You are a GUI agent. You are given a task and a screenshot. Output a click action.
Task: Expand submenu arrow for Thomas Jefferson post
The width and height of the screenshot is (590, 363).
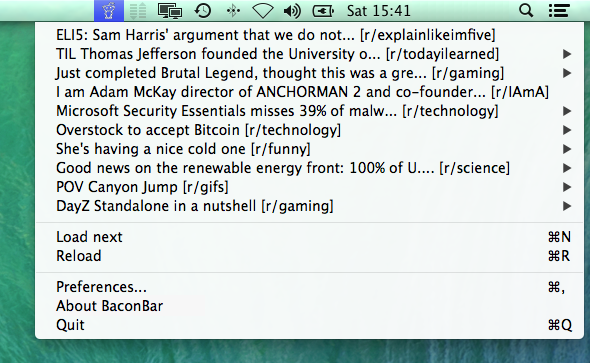[x=567, y=54]
